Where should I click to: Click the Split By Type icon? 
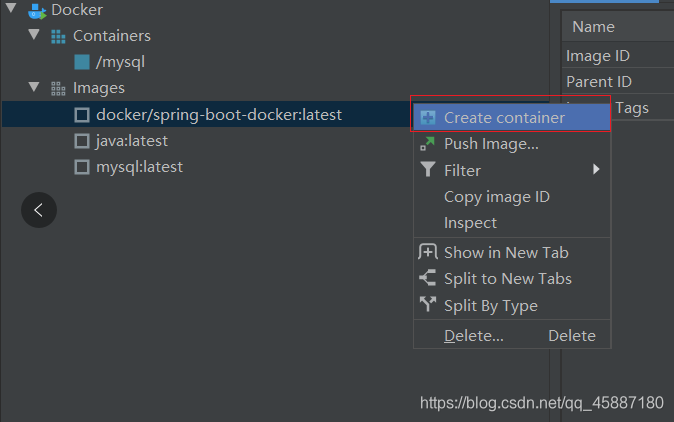pos(428,304)
